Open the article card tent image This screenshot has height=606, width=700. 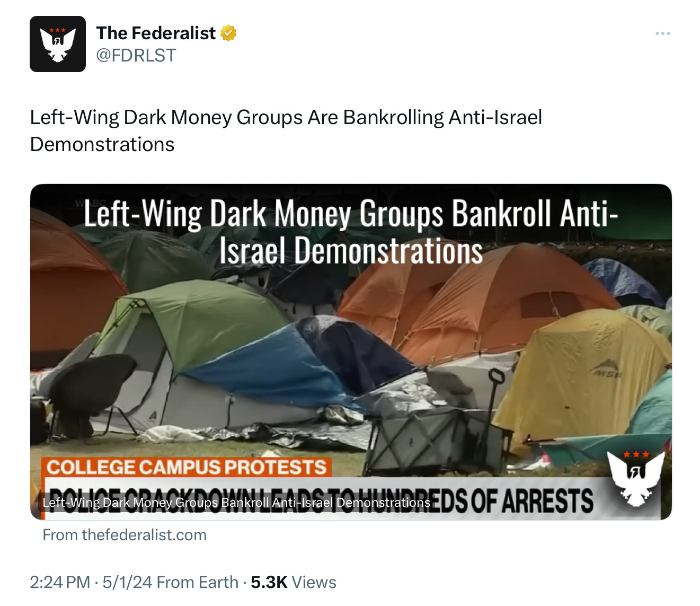coord(351,352)
